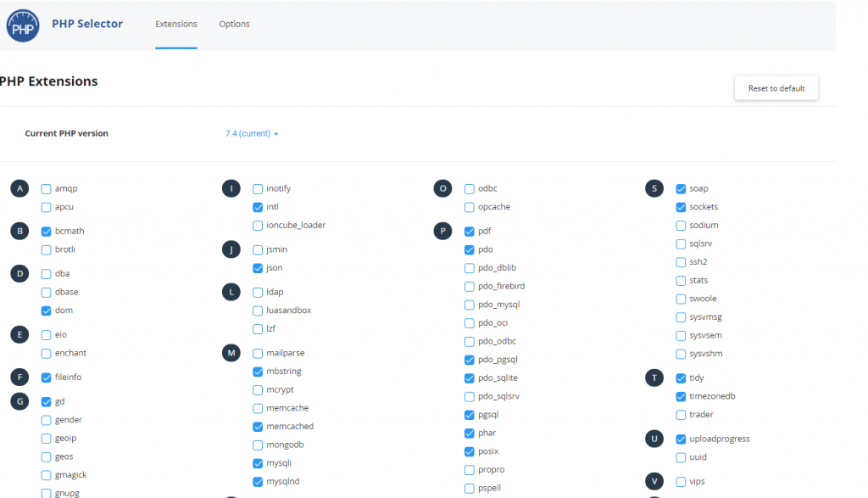Click the uploadprogress label text
The width and height of the screenshot is (868, 498).
tap(713, 439)
